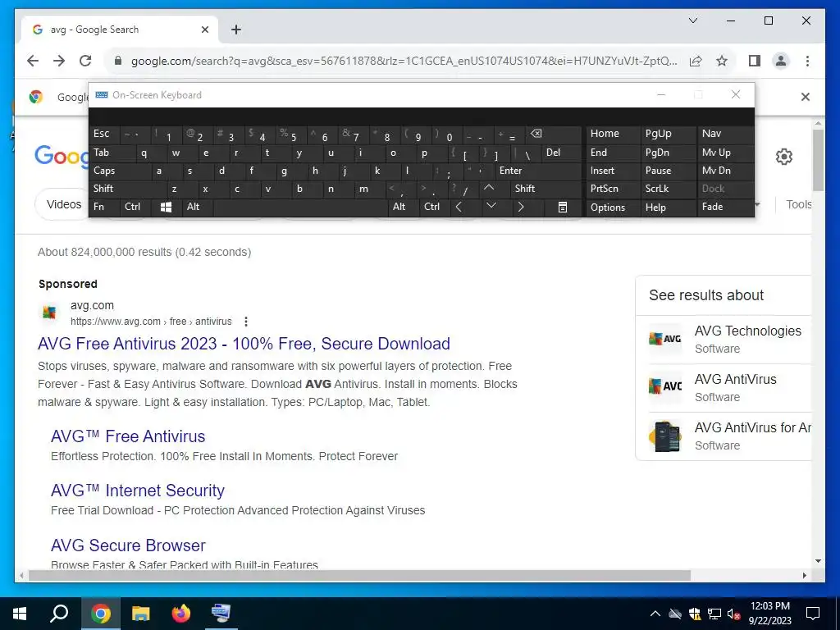
Task: Dismiss the Chrome infobar with the X
Action: (x=806, y=97)
